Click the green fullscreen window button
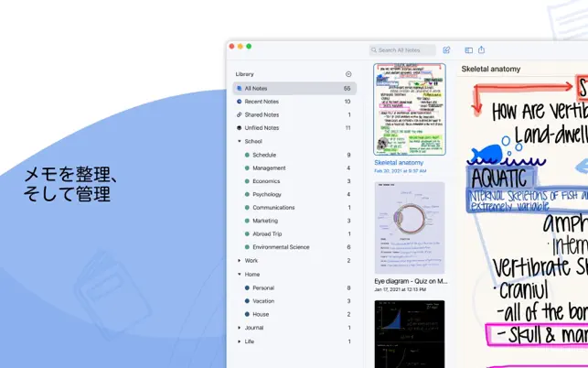588x368 pixels. [249, 46]
